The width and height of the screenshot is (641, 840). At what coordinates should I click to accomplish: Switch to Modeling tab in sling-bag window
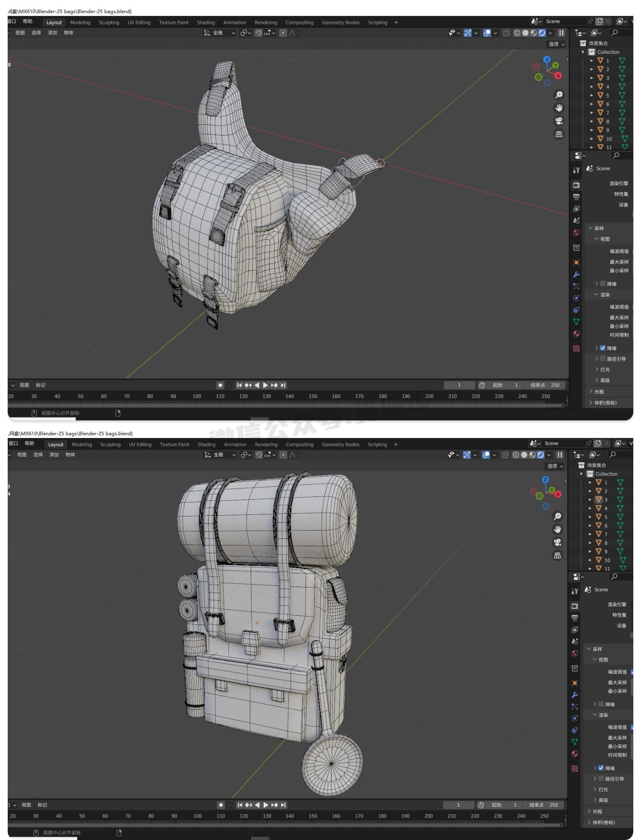pos(80,22)
